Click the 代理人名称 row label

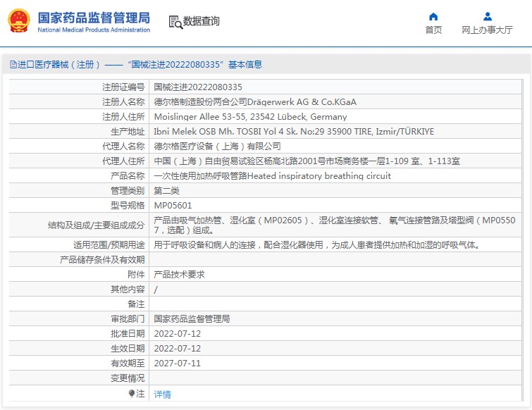[123, 146]
